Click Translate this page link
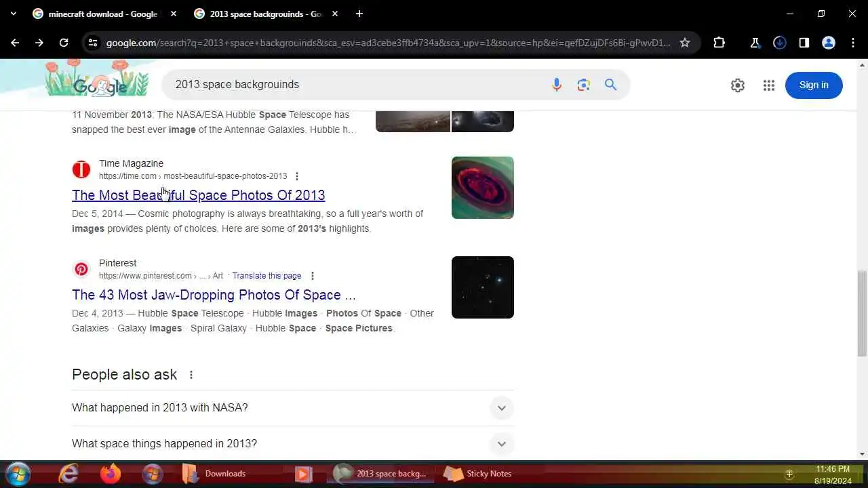 (267, 276)
